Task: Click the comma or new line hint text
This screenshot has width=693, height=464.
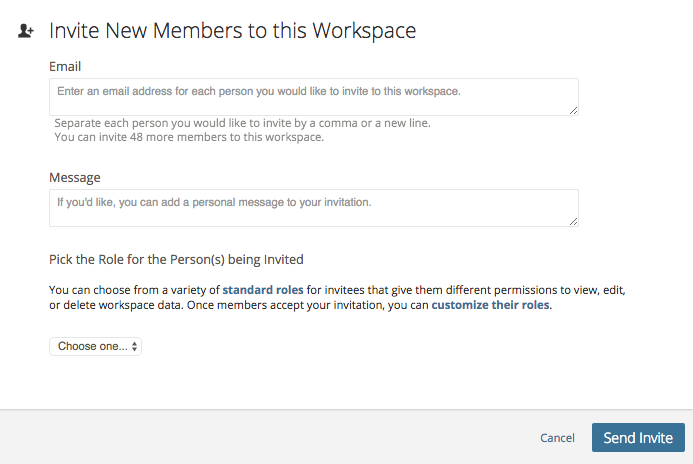Action: [242, 123]
